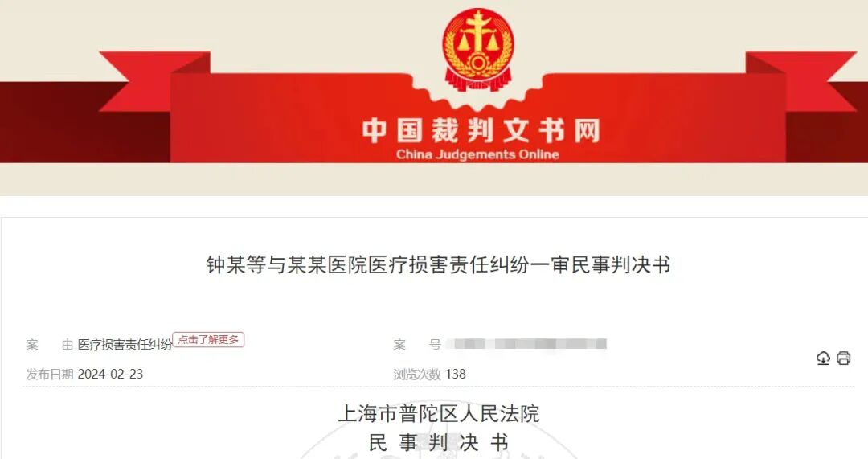Click the 民事判决书 heading
Viewport: 868px width, 459px height.
439,442
